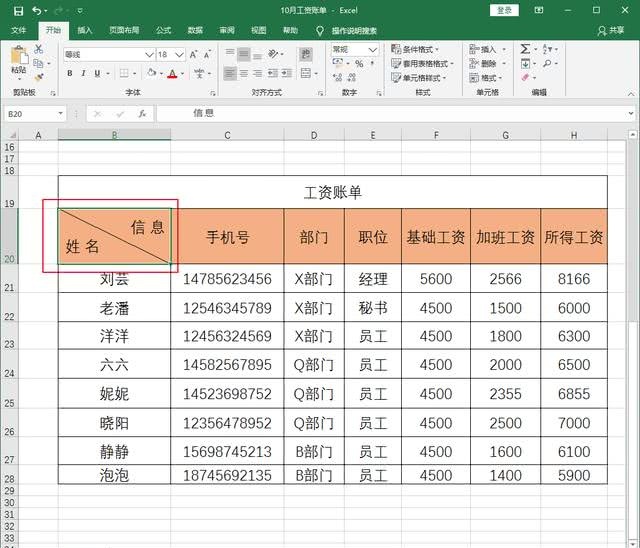Click the 登录 sign-in button

click(x=504, y=11)
